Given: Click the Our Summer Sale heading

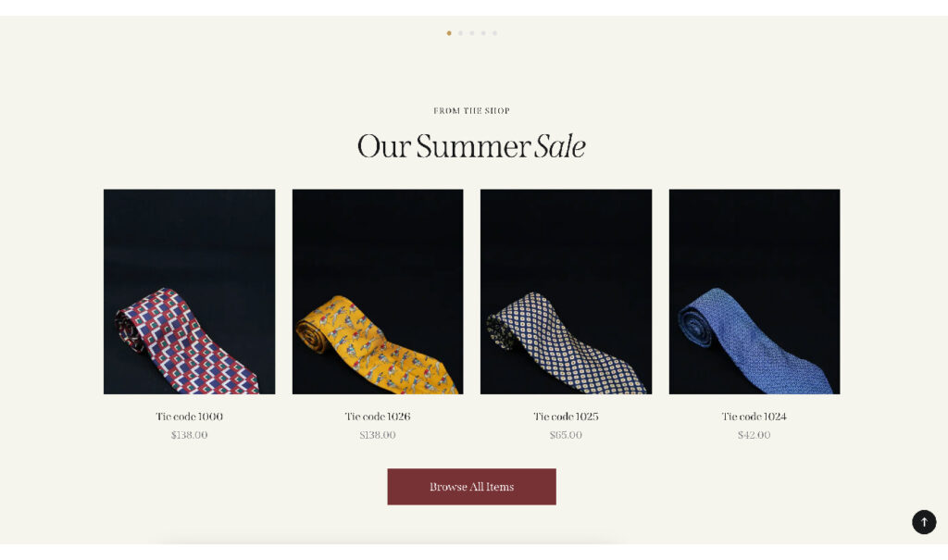Looking at the screenshot, I should tap(471, 146).
